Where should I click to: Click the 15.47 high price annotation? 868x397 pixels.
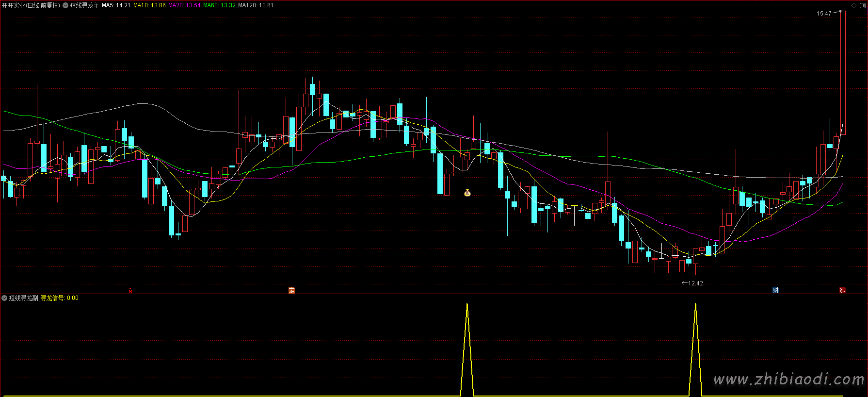824,14
